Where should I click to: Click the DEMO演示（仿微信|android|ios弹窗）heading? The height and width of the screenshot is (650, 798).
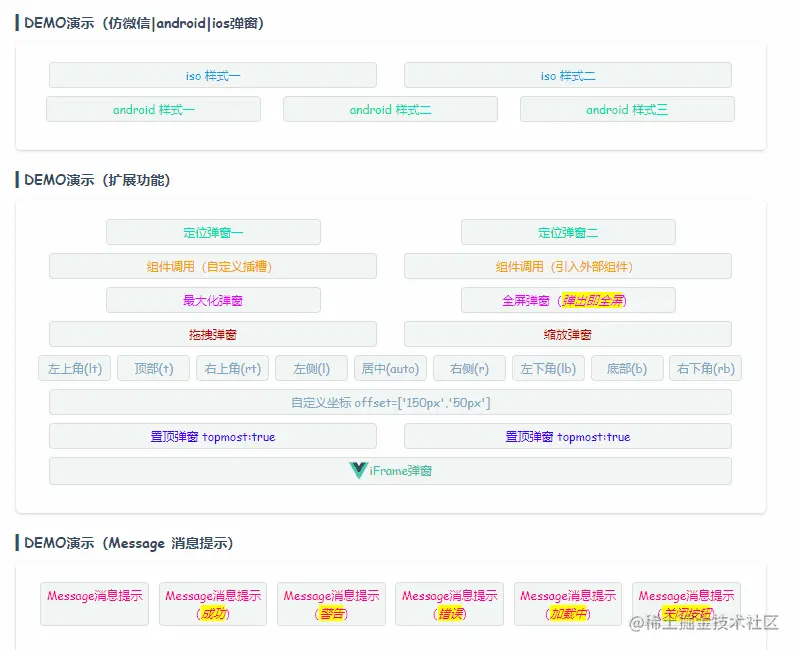144,23
